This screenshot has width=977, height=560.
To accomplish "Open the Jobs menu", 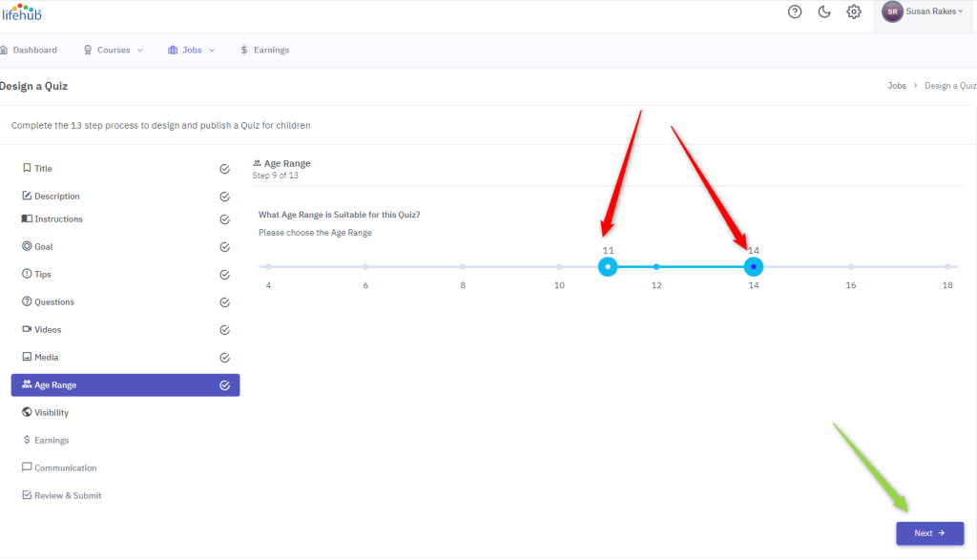I will coord(191,50).
